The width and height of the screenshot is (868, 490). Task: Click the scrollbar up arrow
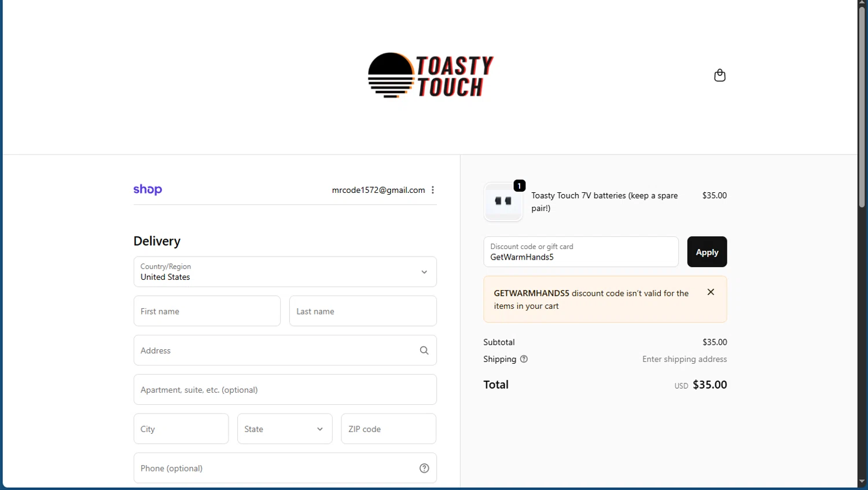[862, 2]
